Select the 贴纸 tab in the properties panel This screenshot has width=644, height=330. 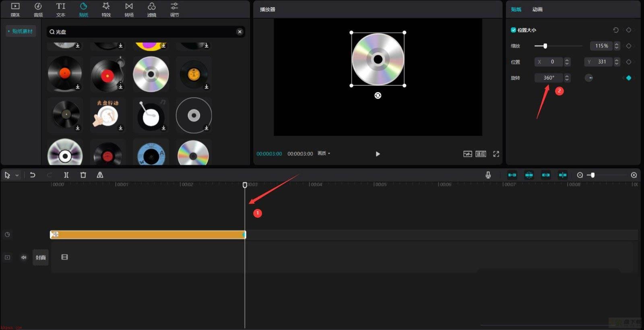click(516, 9)
